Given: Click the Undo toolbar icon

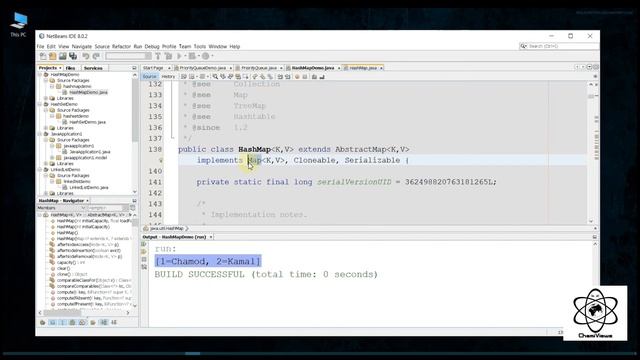Looking at the screenshot, I should [86, 56].
